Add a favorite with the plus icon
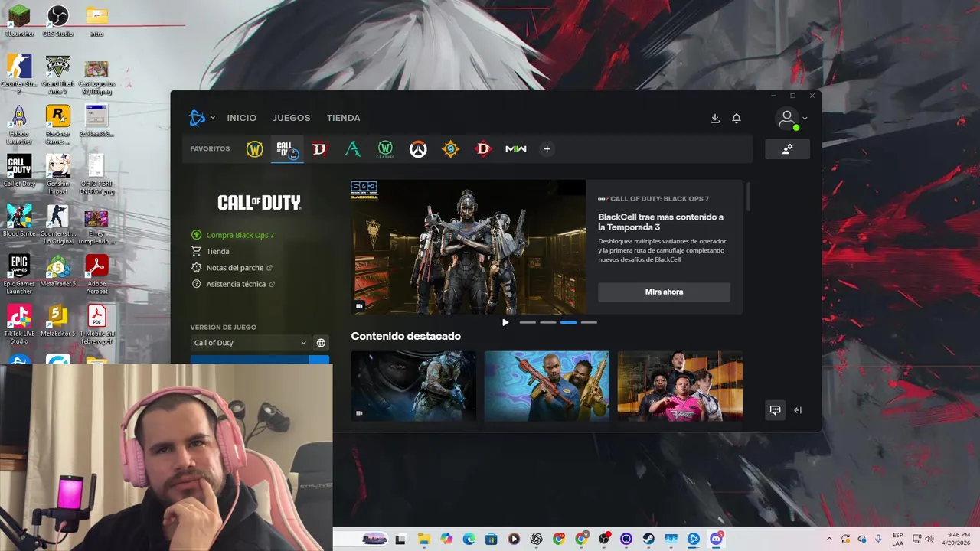This screenshot has width=980, height=551. (547, 149)
